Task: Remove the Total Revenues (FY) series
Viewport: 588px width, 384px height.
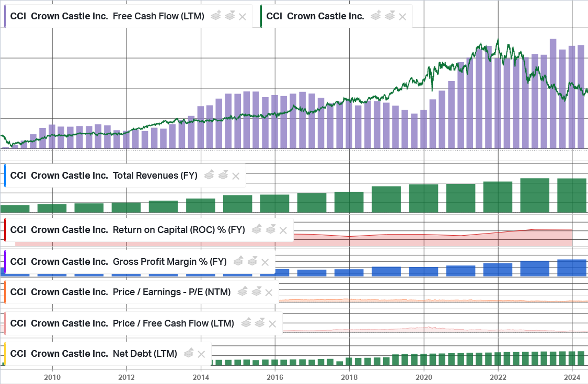Action: coord(236,176)
